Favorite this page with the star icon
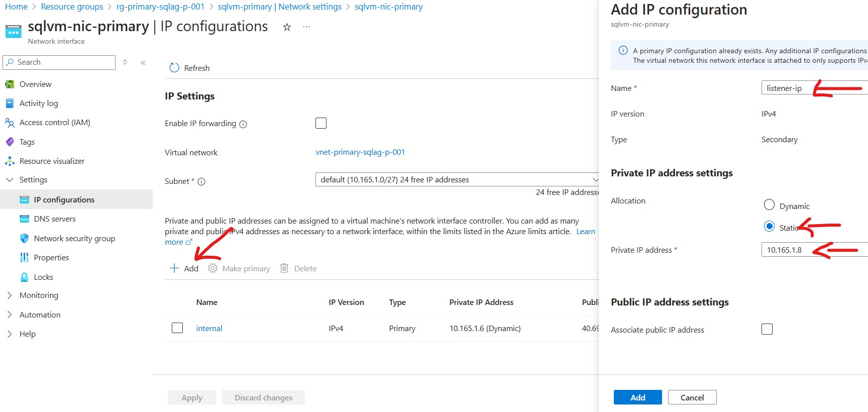 287,27
